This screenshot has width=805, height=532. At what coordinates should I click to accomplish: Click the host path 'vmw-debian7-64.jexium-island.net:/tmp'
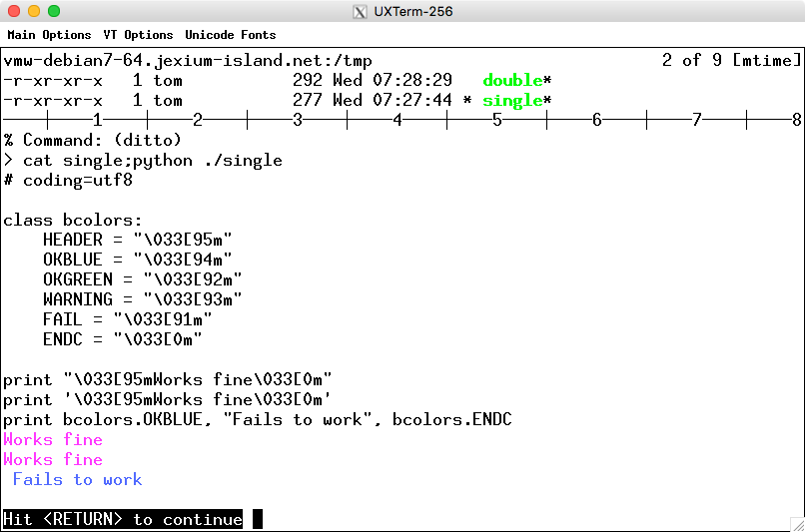[188, 61]
